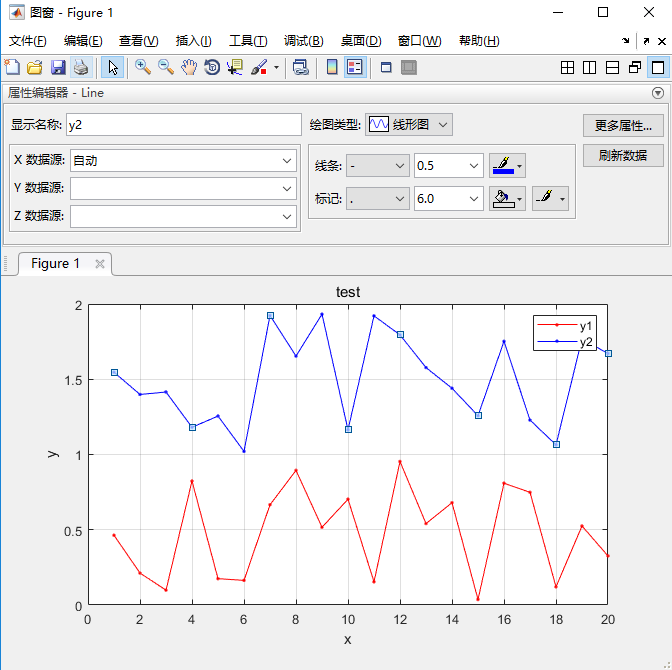Click the Save Figure floppy icon
Image resolution: width=672 pixels, height=670 pixels.
point(58,67)
